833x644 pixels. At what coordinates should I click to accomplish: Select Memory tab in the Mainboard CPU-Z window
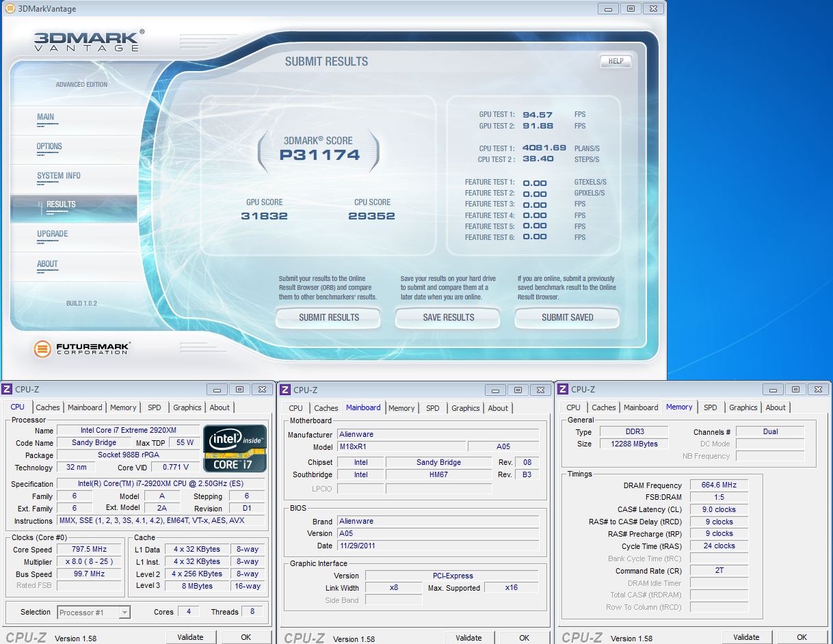(401, 408)
